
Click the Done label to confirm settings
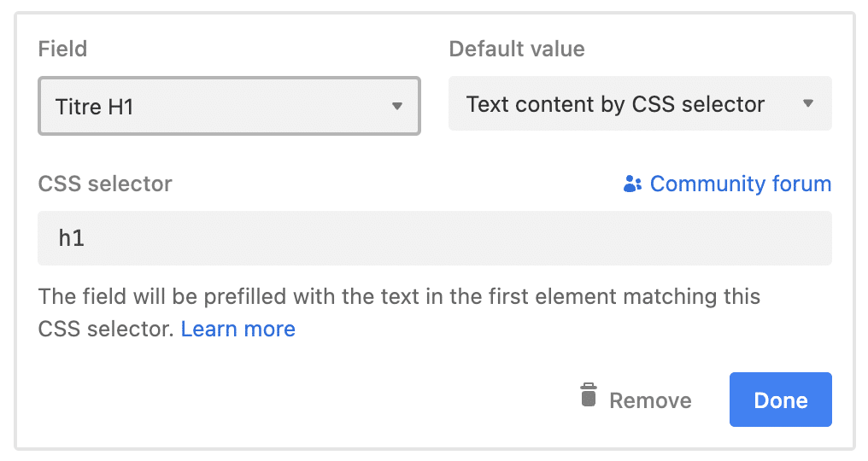coord(781,400)
